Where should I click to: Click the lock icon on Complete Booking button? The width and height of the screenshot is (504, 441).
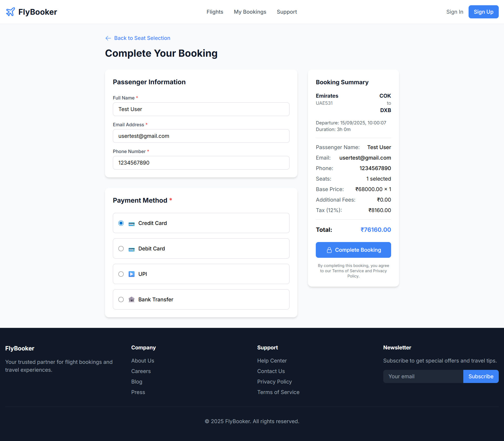(329, 250)
